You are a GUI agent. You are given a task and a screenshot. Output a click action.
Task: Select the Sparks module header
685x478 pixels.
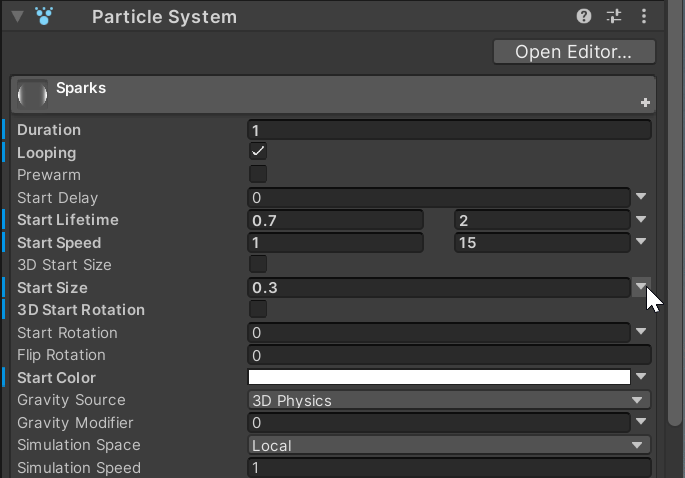click(x=333, y=94)
